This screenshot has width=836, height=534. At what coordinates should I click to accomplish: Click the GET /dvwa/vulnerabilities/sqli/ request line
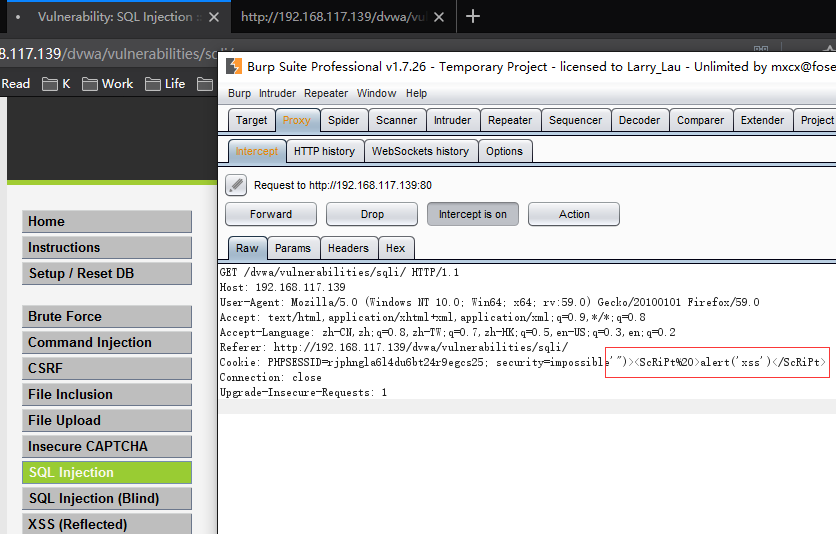(339, 272)
